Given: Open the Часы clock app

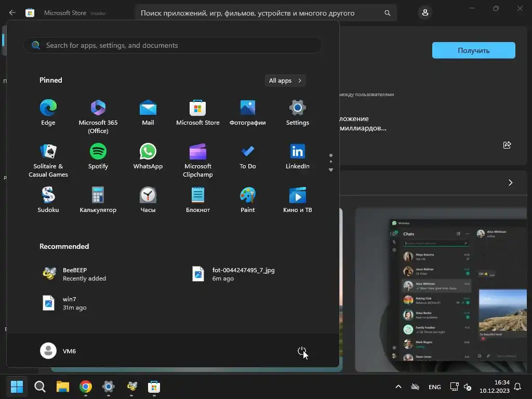Looking at the screenshot, I should click(x=148, y=200).
